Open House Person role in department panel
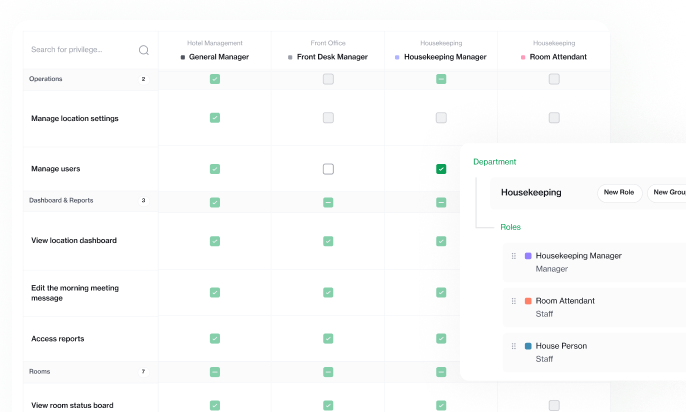 [595, 352]
